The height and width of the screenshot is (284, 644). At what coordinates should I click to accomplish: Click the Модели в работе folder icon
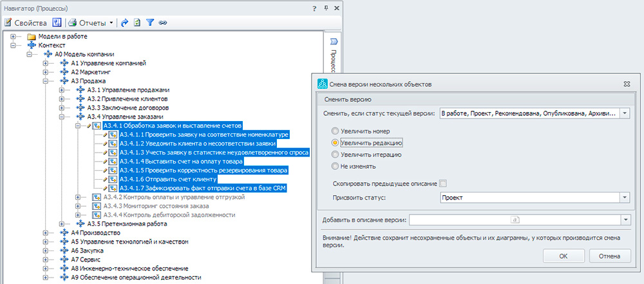click(32, 37)
